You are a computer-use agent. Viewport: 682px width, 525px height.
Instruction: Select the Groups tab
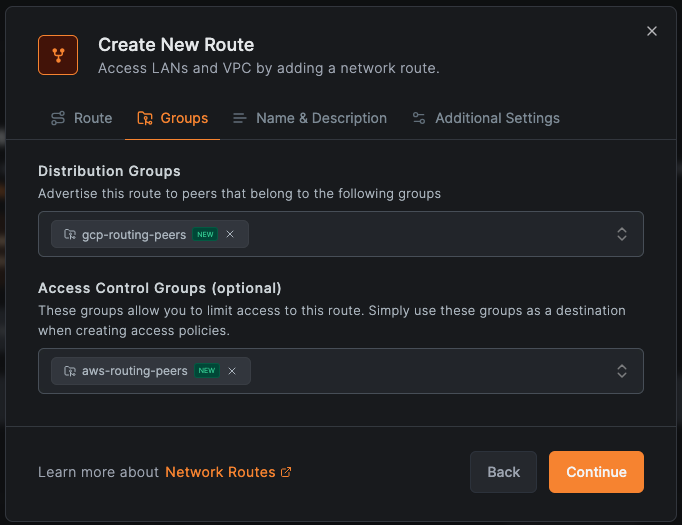tap(173, 118)
